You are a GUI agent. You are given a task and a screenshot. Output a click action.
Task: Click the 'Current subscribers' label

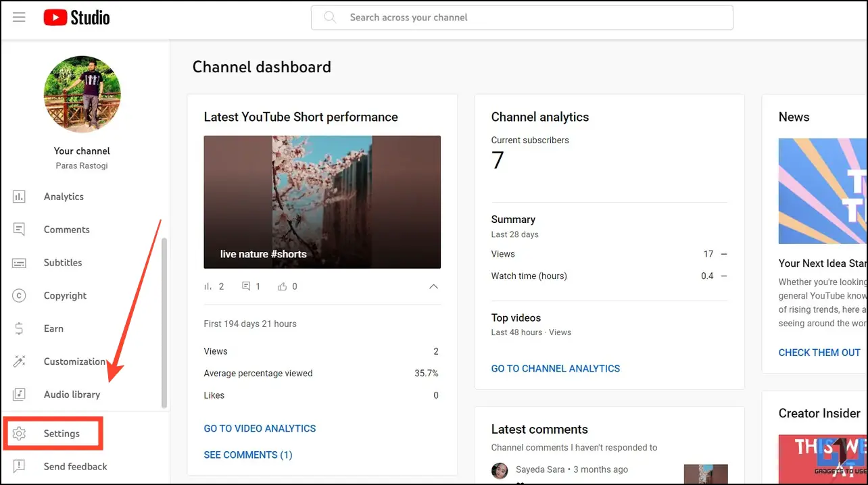[530, 141]
